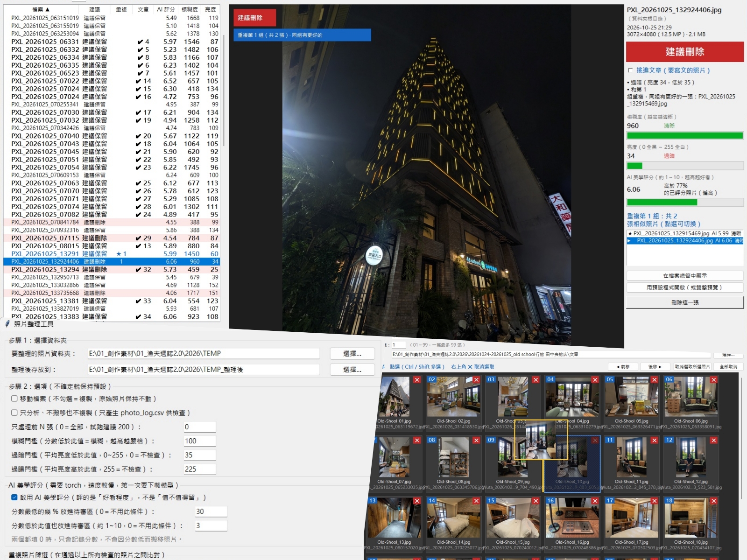The image size is (747, 560).
Task: Tick the 只分析、不搬移也不複製 checkbox
Action: click(14, 413)
